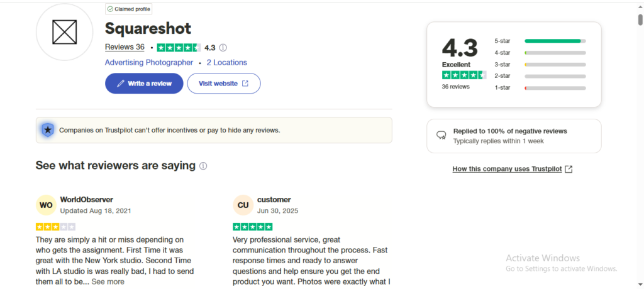Click the CU reviewer avatar
The image size is (644, 289).
[243, 205]
